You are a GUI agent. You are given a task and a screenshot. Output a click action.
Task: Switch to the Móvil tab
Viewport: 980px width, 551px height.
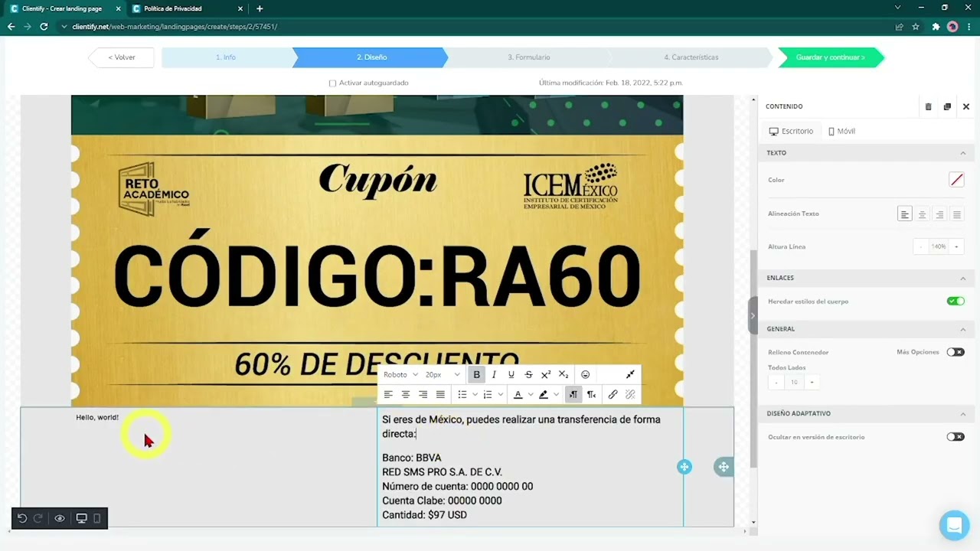(x=841, y=132)
